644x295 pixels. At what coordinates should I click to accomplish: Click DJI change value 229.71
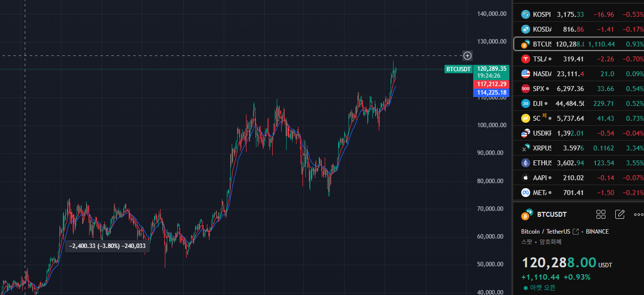click(x=604, y=103)
